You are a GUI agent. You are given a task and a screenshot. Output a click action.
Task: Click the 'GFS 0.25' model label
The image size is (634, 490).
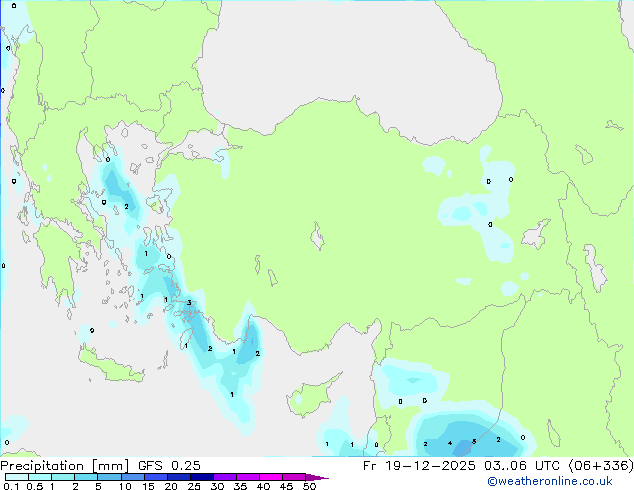coord(169,466)
